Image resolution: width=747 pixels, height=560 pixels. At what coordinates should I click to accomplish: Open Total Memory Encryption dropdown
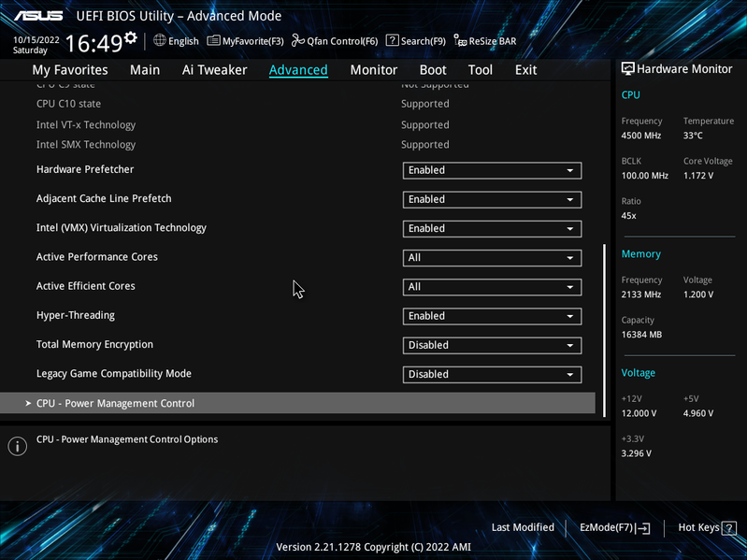pos(492,345)
